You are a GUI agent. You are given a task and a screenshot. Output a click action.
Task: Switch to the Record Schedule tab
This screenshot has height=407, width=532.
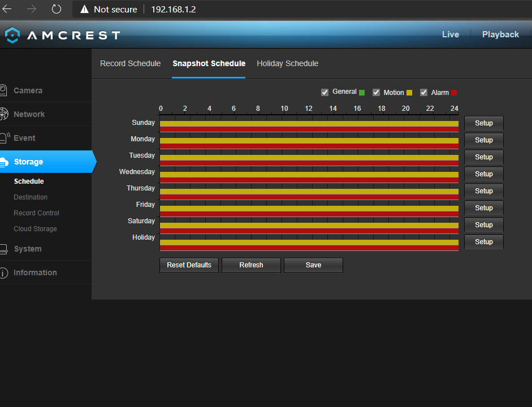130,63
